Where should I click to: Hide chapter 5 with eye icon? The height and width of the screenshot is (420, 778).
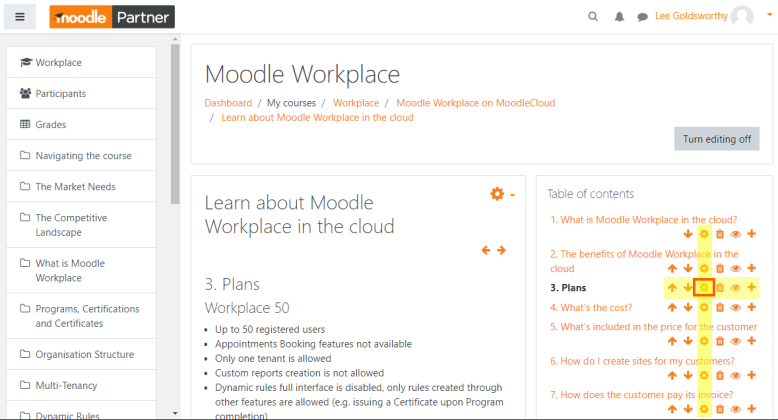click(x=736, y=341)
